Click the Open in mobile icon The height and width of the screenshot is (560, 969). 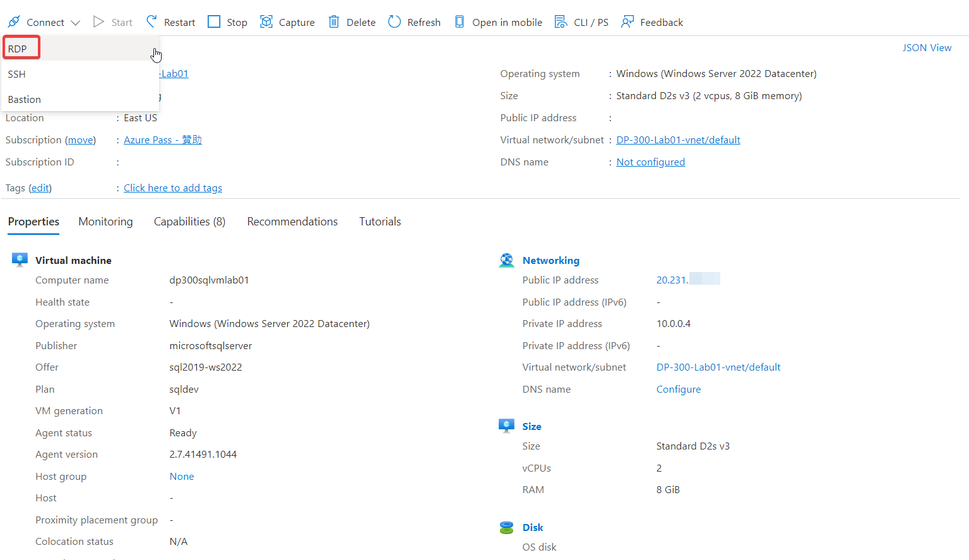460,22
